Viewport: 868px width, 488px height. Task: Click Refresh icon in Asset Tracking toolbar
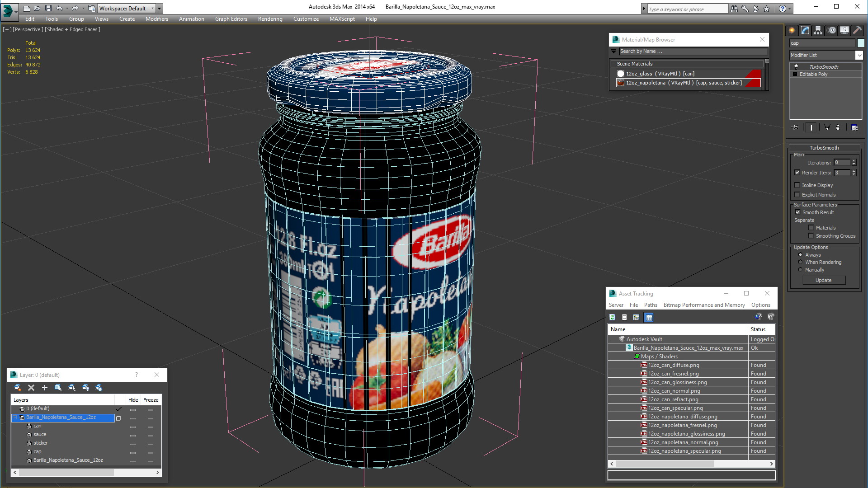(x=612, y=317)
